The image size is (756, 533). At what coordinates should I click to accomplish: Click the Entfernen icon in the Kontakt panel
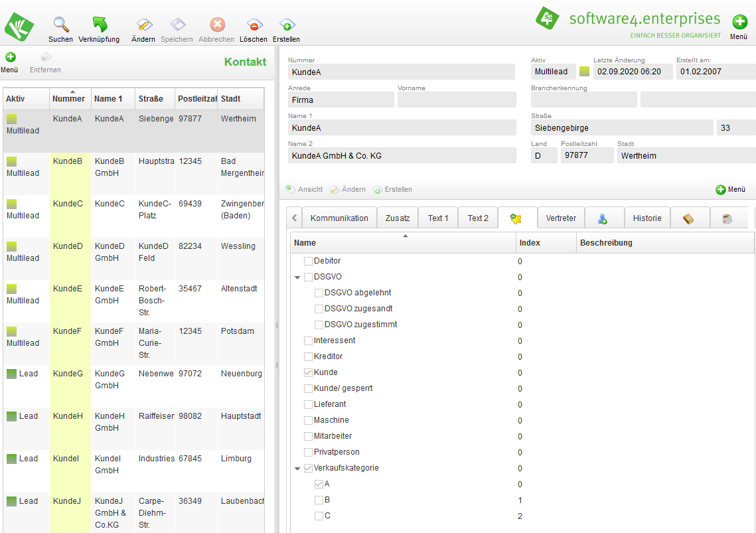coord(46,57)
